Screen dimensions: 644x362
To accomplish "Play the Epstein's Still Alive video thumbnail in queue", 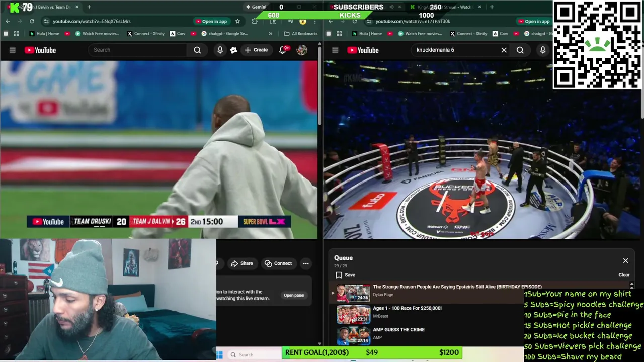I will (x=353, y=293).
